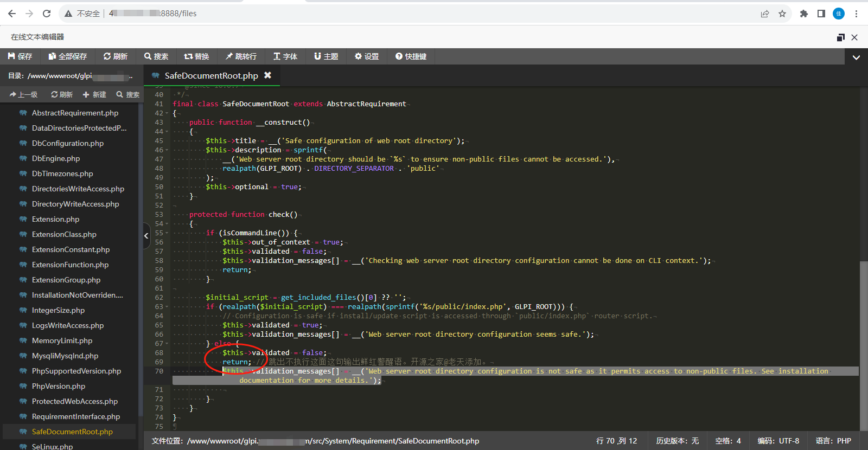This screenshot has width=868, height=450.
Task: Open ProtectedWebAccess.php file
Action: point(75,401)
